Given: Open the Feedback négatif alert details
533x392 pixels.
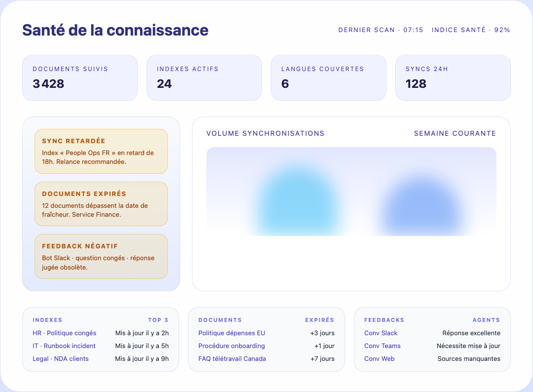Looking at the screenshot, I should pyautogui.click(x=101, y=256).
